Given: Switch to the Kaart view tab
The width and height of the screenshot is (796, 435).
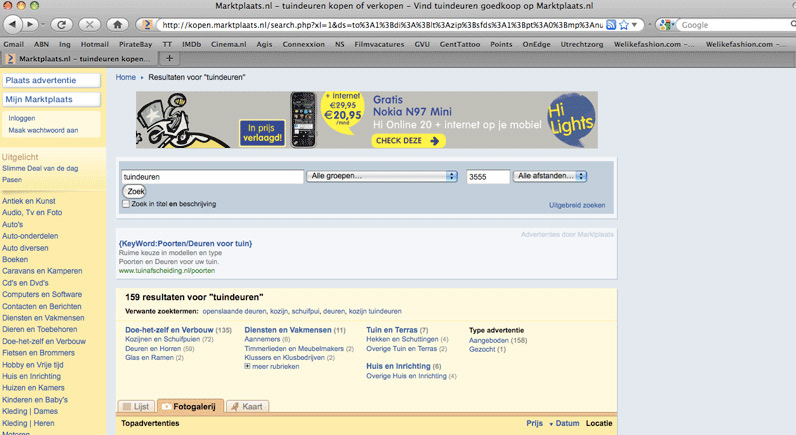Looking at the screenshot, I should click(x=247, y=406).
